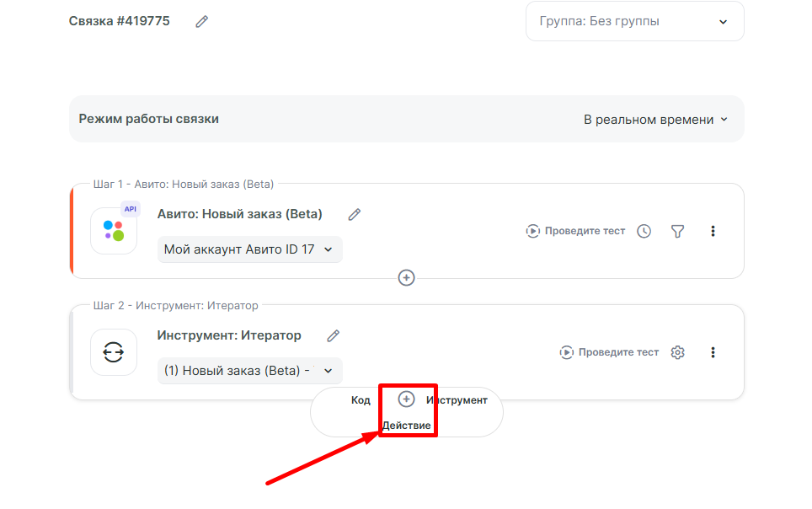Insert a step with plus between steps
812x509 pixels.
coord(406,277)
